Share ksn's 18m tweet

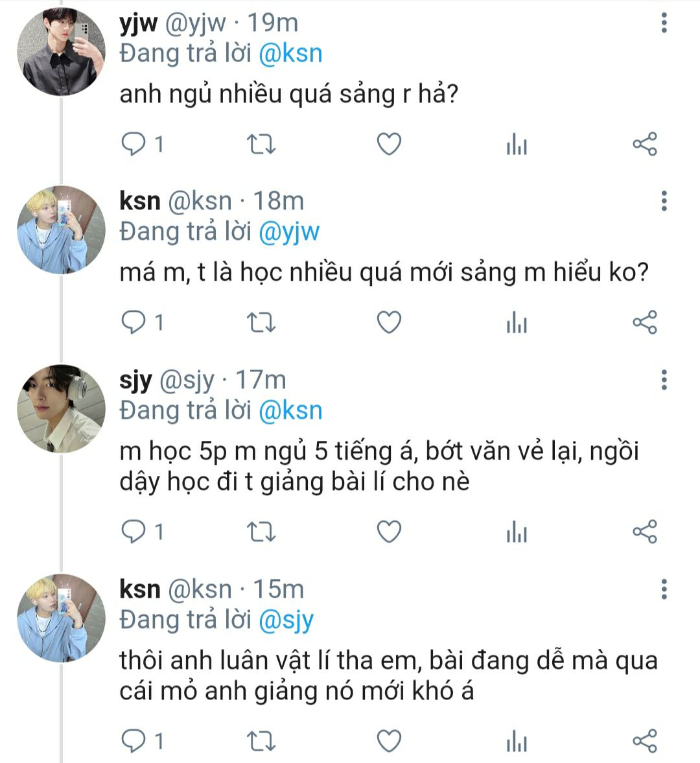click(644, 322)
